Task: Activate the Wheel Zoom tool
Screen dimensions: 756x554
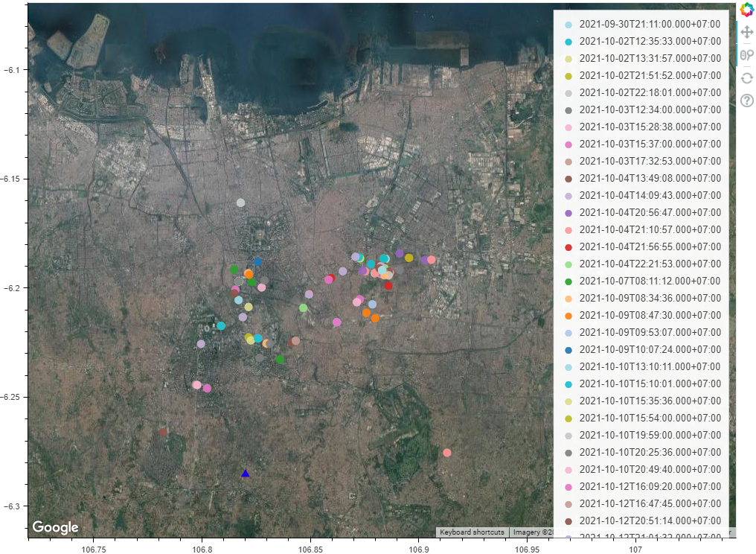Action: 746,54
